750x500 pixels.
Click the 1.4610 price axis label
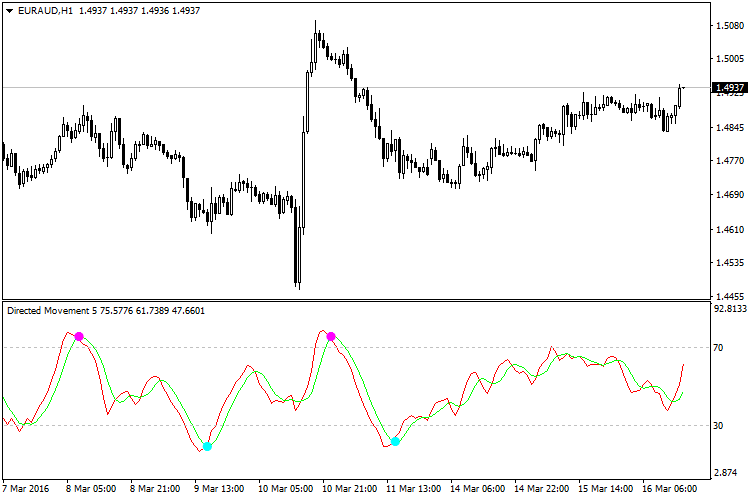pyautogui.click(x=728, y=229)
